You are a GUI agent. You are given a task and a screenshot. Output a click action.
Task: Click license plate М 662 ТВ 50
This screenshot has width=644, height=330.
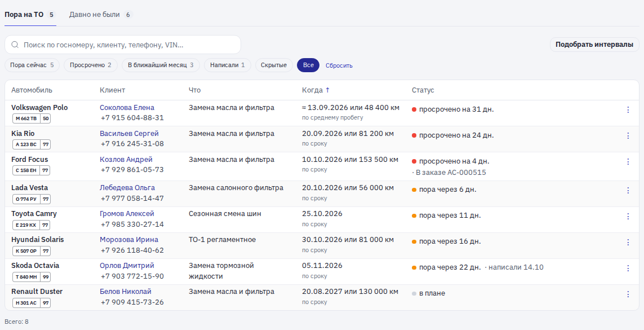(x=31, y=119)
